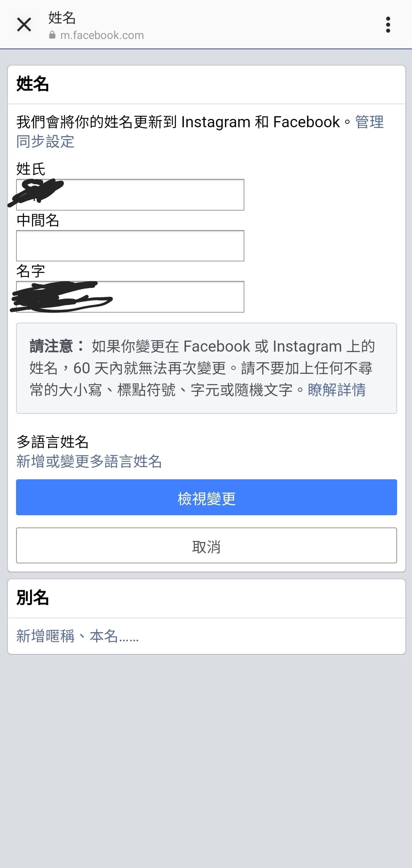412x868 pixels.
Task: Click the X to close the webview
Action: point(24,24)
